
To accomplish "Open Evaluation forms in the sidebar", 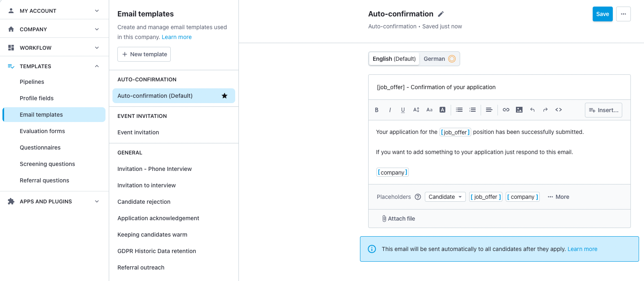I will point(42,131).
